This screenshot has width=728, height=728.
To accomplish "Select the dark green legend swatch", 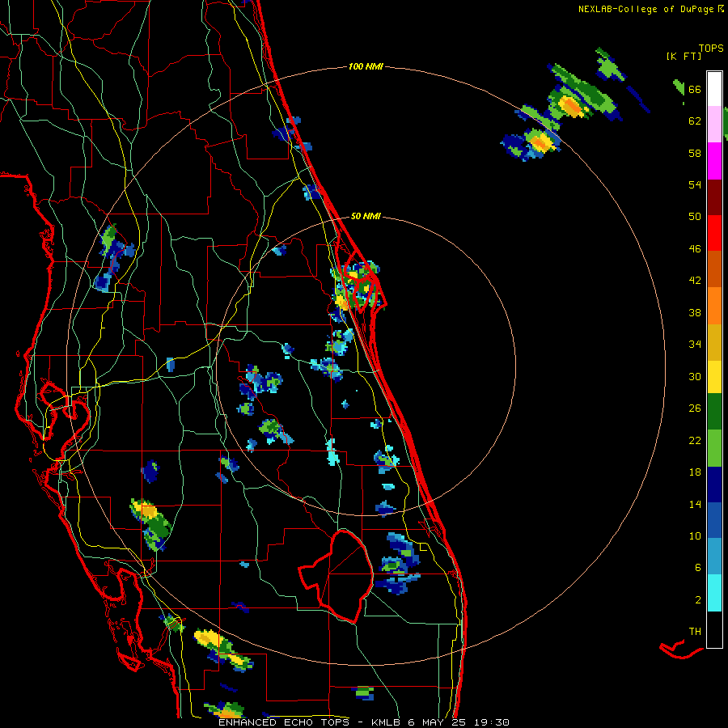I will tap(714, 412).
